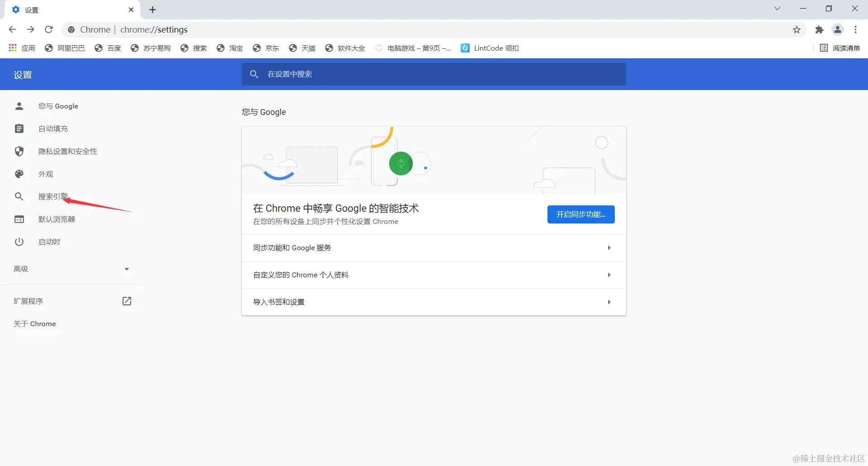The height and width of the screenshot is (466, 868).
Task: Click the shield icon beside 隐私设置和安全性
Action: point(19,151)
